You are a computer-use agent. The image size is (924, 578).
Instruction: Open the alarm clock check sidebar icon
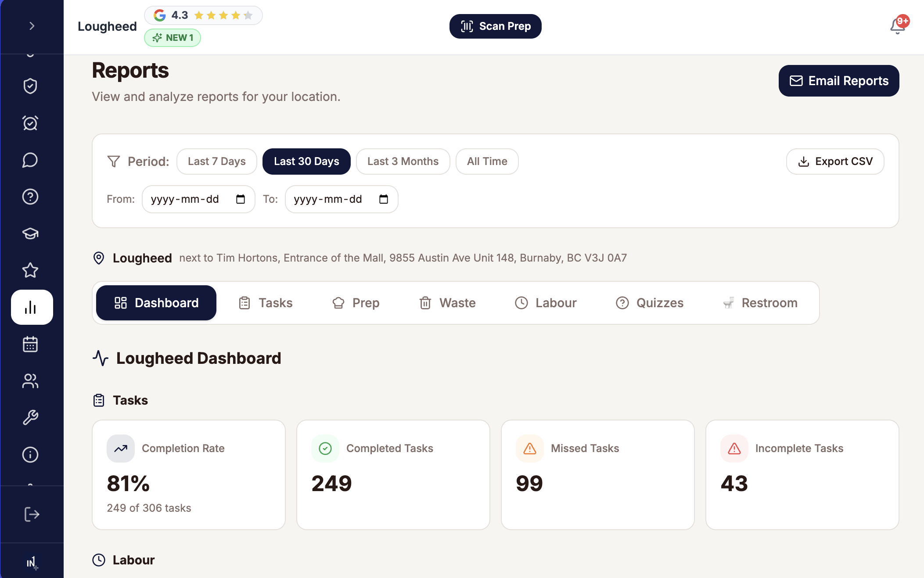30,123
